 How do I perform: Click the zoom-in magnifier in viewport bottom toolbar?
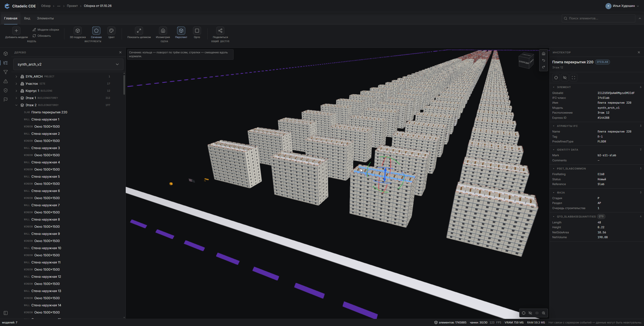(544, 313)
